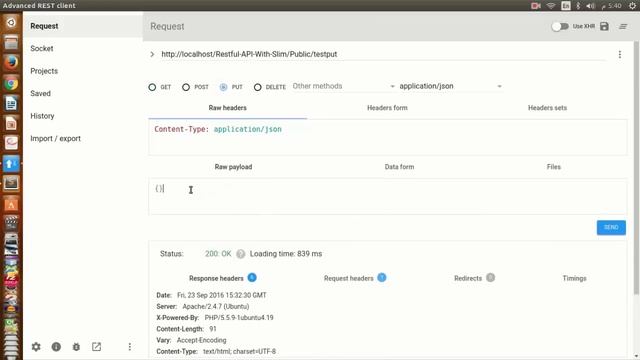Save the request using the floppy icon

(x=604, y=27)
